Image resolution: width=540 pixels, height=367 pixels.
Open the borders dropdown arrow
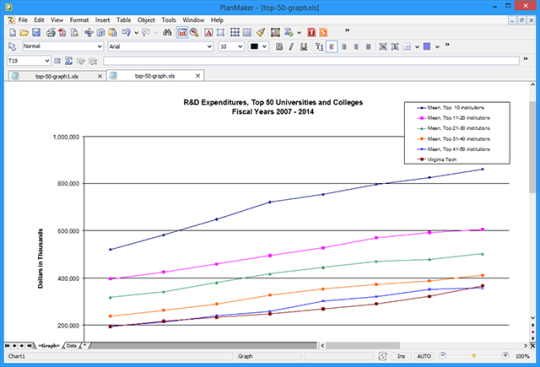(417, 46)
